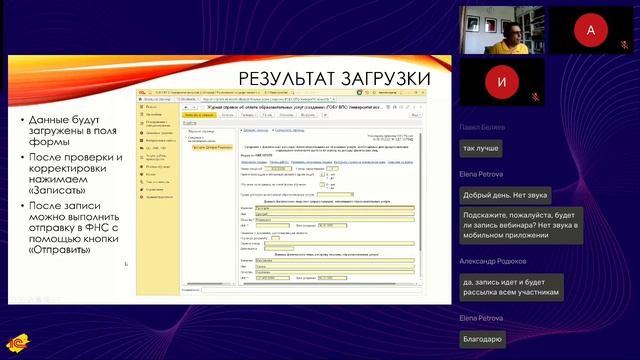Select participant tile with letter А
This screenshot has width=640, height=360.
tap(591, 30)
